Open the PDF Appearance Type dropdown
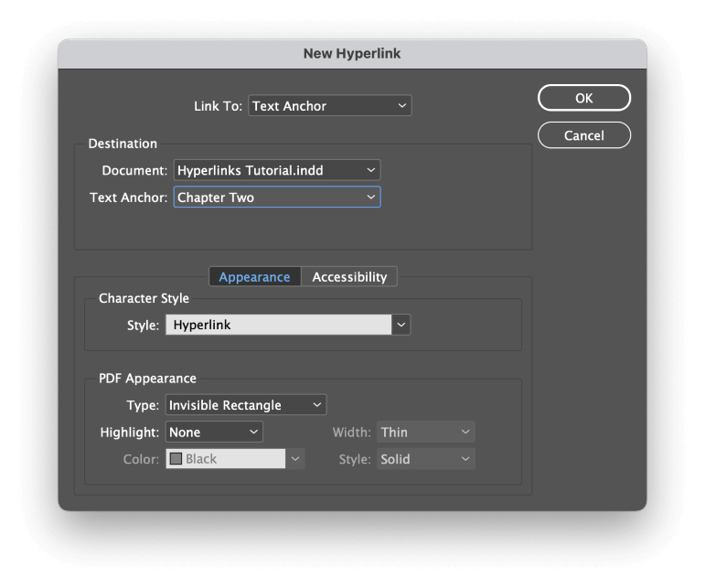 tap(245, 405)
